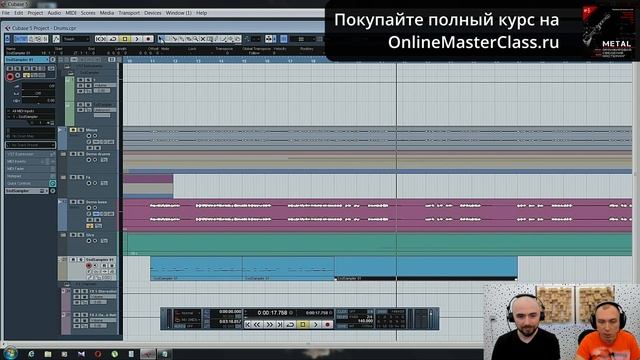Go to project start in transport panel
Image resolution: width=640 pixels, height=360 pixels.
tap(248, 324)
